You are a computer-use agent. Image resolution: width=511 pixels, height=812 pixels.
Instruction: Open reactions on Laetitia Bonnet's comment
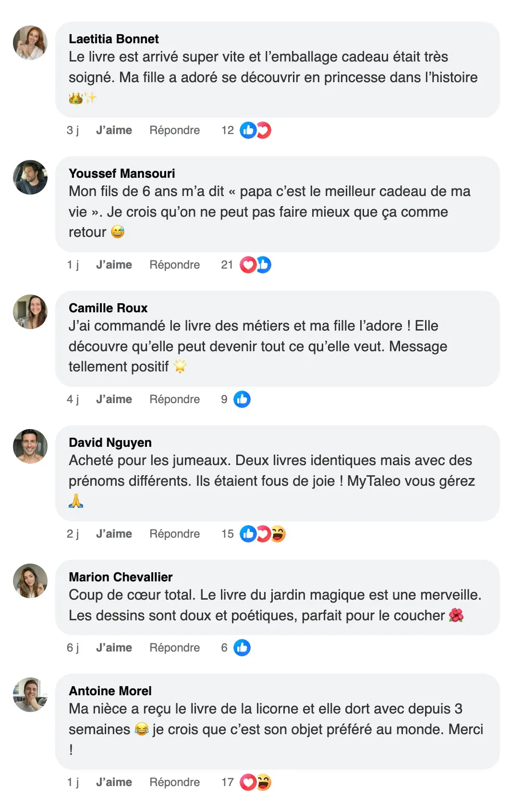pos(255,130)
